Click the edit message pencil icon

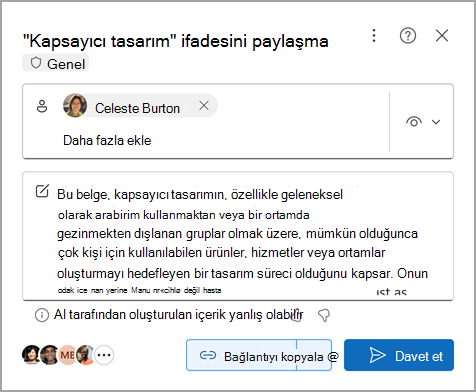coord(42,191)
